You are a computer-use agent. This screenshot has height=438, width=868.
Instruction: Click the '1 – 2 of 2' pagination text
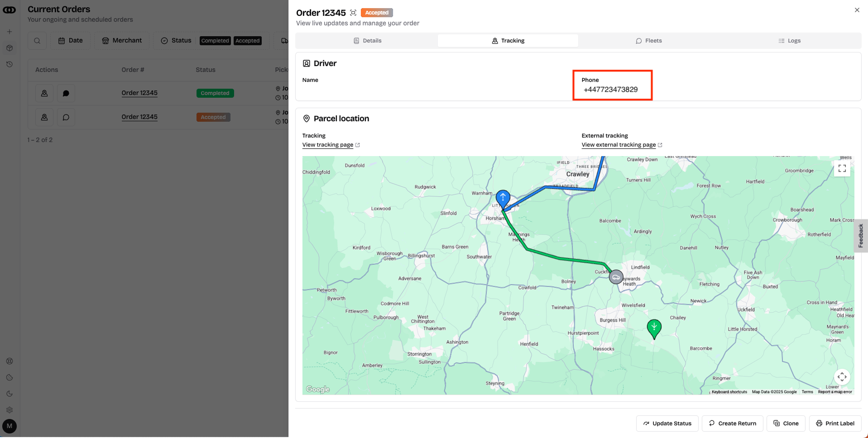(x=40, y=140)
